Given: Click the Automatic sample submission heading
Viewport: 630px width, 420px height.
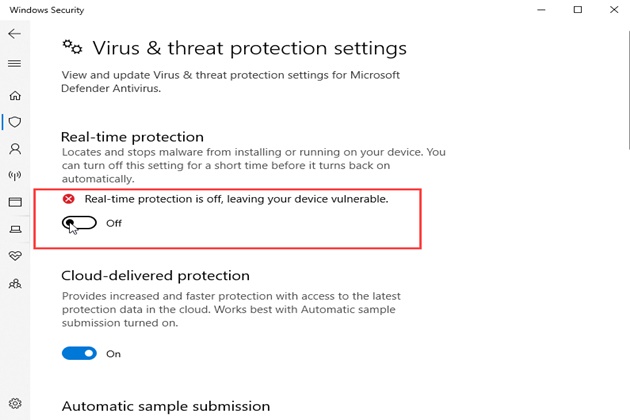Looking at the screenshot, I should coord(166,406).
